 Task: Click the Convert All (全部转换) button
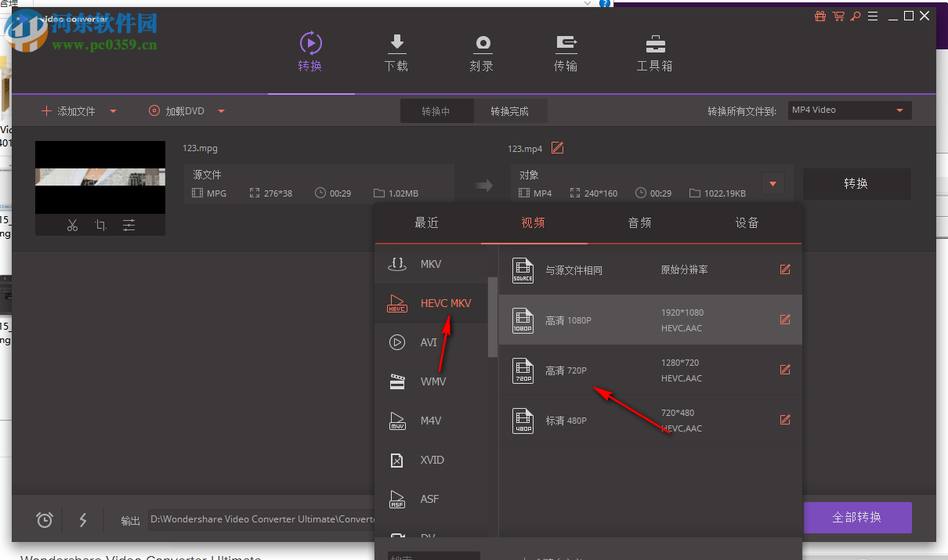(x=857, y=518)
